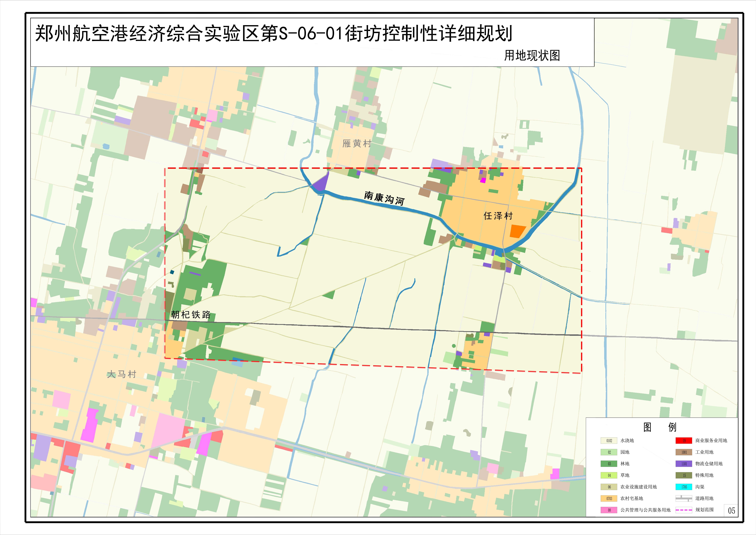Click the legend label 商业服务业用地
The image size is (756, 535).
click(711, 440)
